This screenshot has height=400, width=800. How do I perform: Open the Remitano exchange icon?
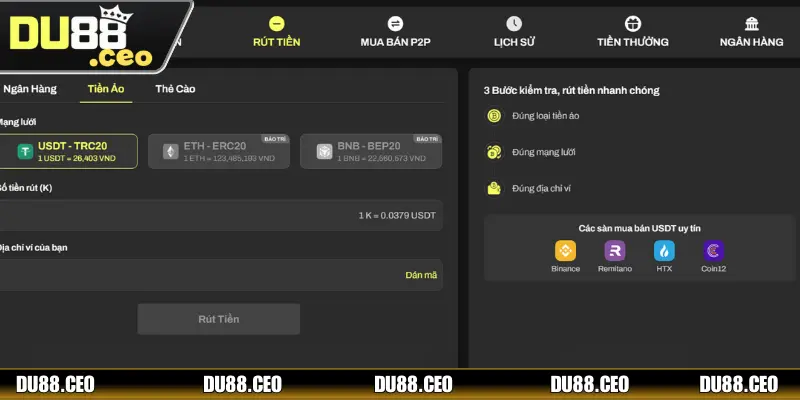(615, 251)
